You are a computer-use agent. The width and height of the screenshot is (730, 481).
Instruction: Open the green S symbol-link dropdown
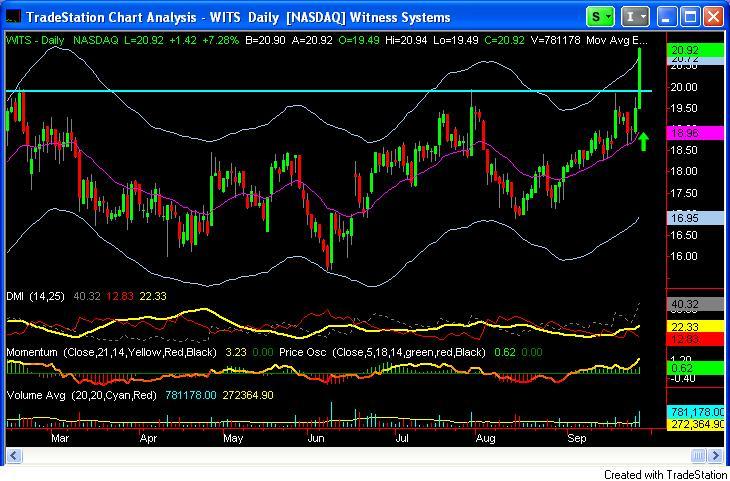[x=601, y=17]
